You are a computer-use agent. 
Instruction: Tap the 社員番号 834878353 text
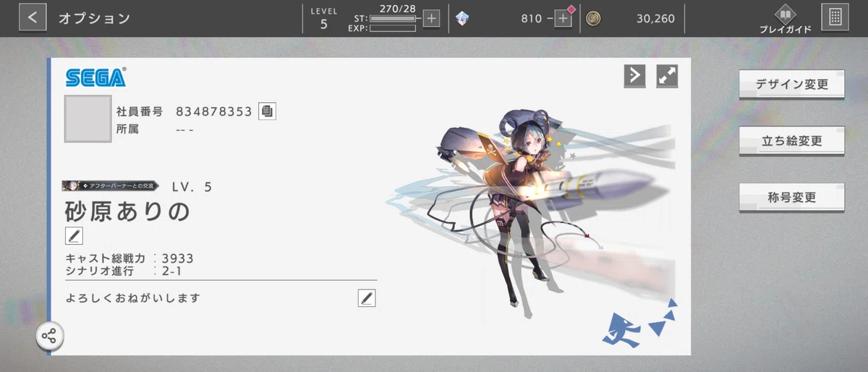[184, 111]
